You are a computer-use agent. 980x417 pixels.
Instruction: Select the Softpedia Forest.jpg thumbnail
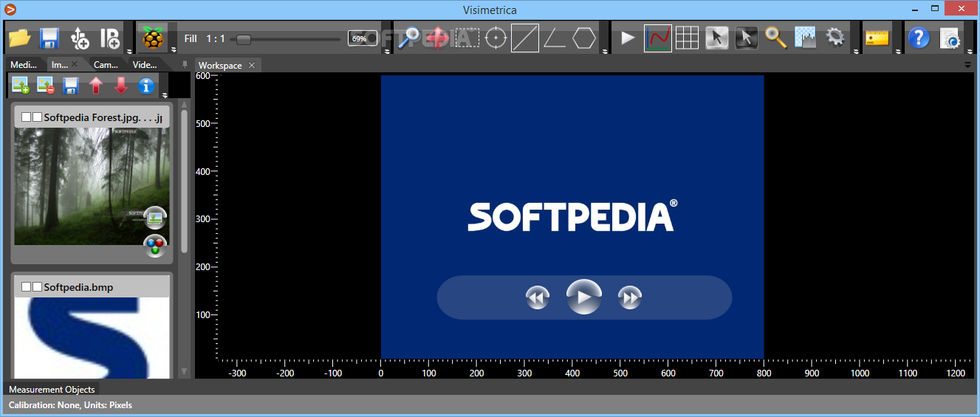point(92,186)
